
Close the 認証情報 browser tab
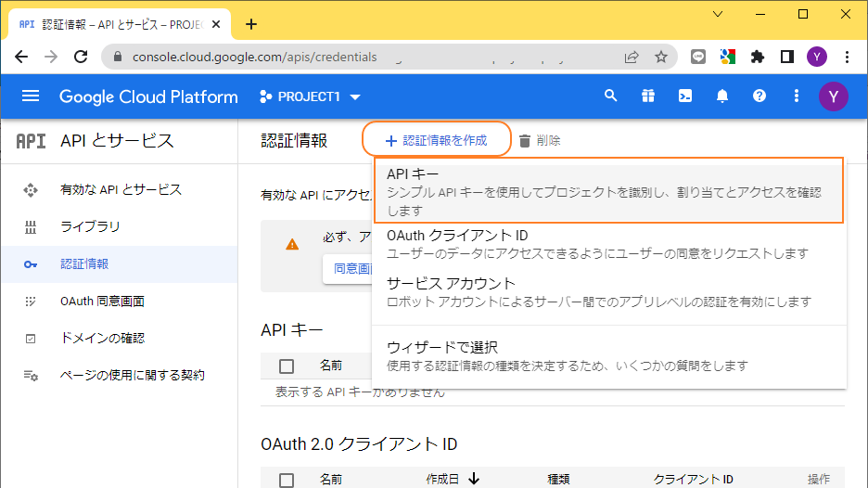point(216,24)
